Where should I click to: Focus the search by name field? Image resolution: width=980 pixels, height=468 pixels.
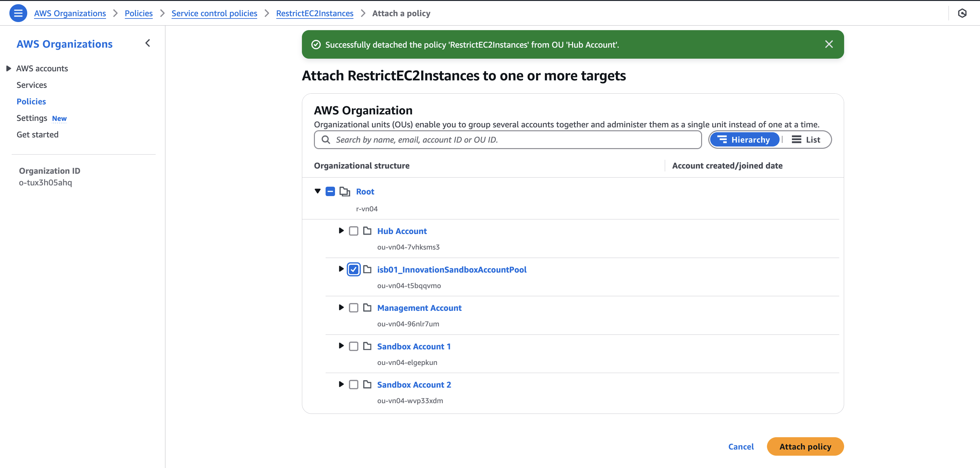coord(508,140)
